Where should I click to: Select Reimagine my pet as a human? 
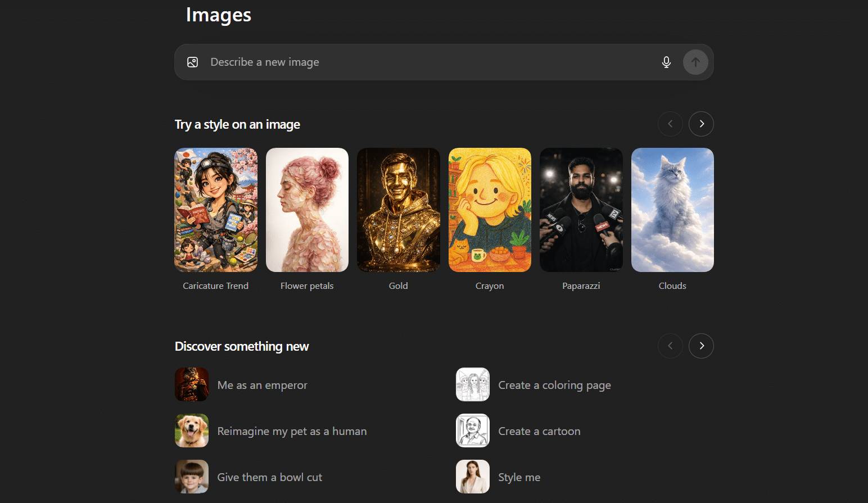pyautogui.click(x=291, y=431)
